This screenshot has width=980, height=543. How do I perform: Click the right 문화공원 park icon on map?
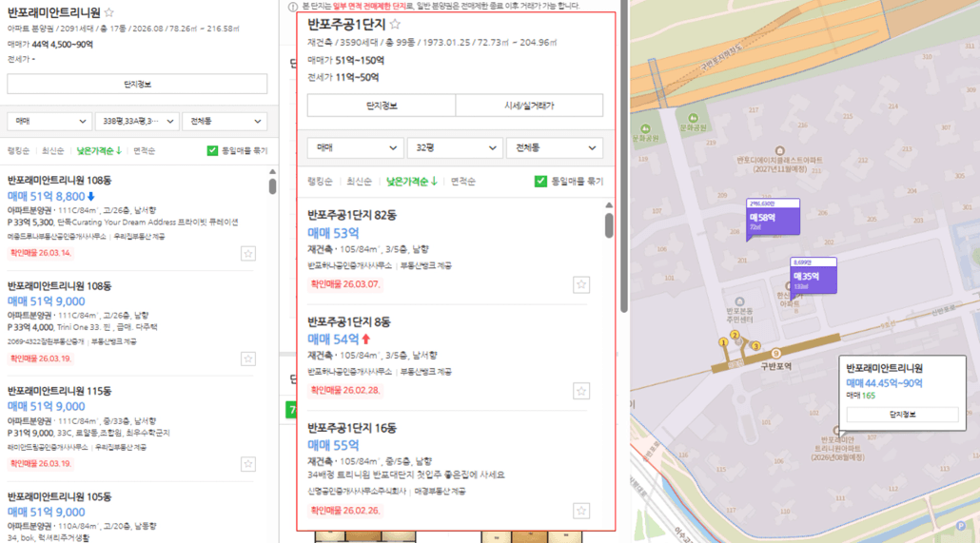pos(693,118)
